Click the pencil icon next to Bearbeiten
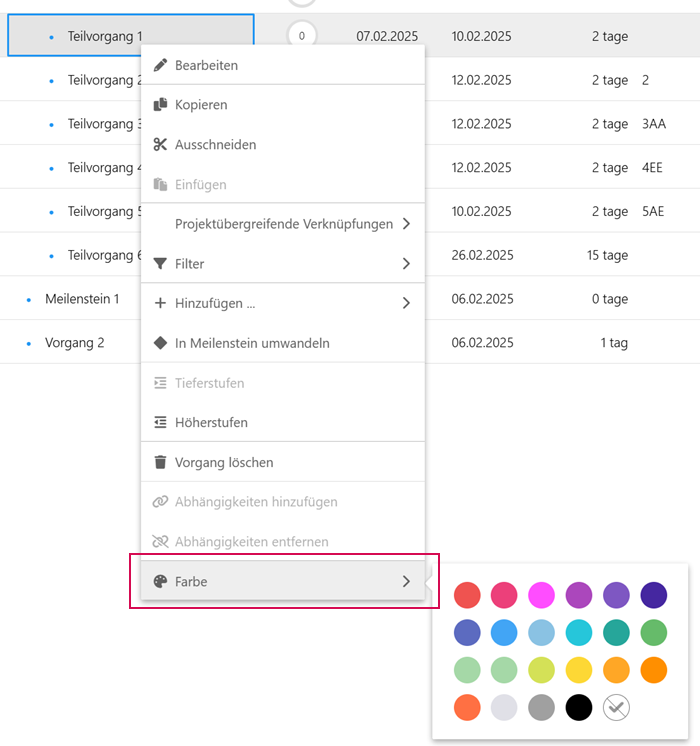The image size is (700, 746). tap(160, 65)
